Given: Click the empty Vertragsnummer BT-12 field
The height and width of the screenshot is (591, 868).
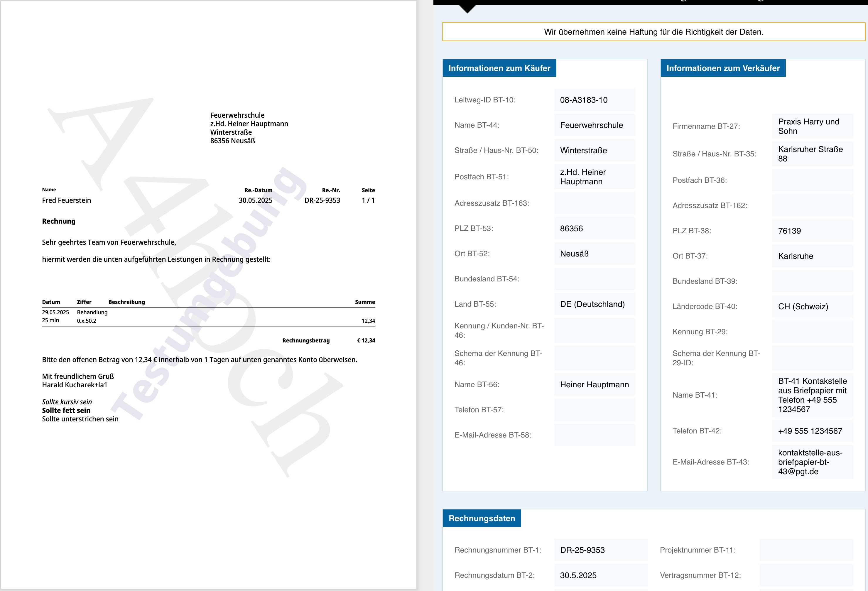Looking at the screenshot, I should 806,575.
